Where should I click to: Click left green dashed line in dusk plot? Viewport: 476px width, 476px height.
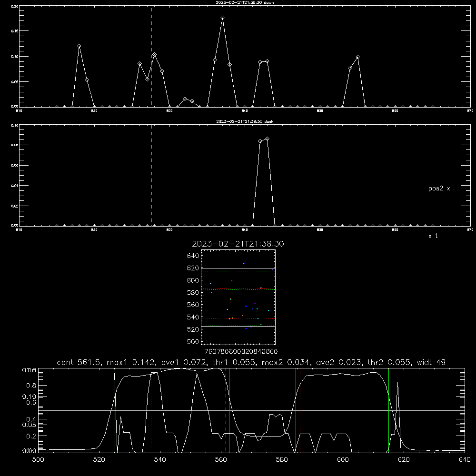[x=151, y=175]
